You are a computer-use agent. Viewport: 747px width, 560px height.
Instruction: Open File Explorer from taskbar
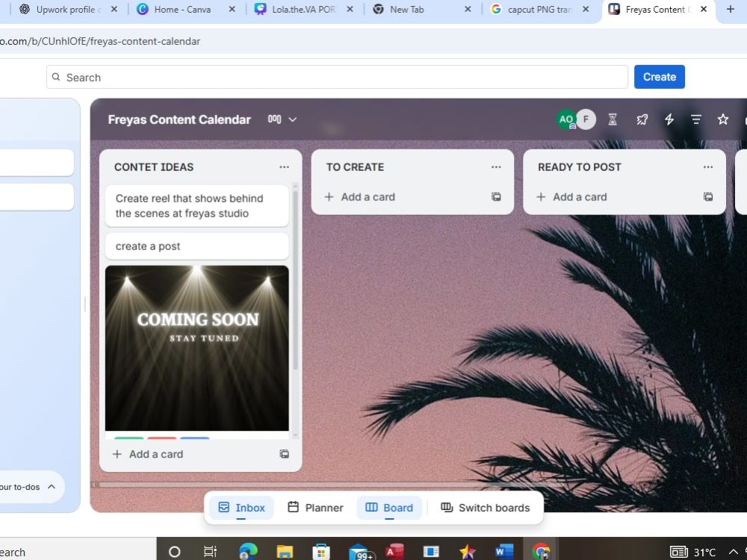pyautogui.click(x=285, y=552)
